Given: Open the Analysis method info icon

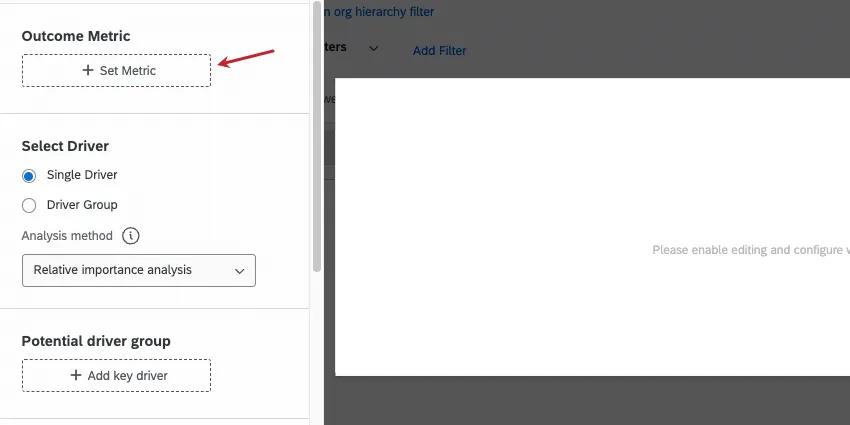Looking at the screenshot, I should (x=130, y=236).
